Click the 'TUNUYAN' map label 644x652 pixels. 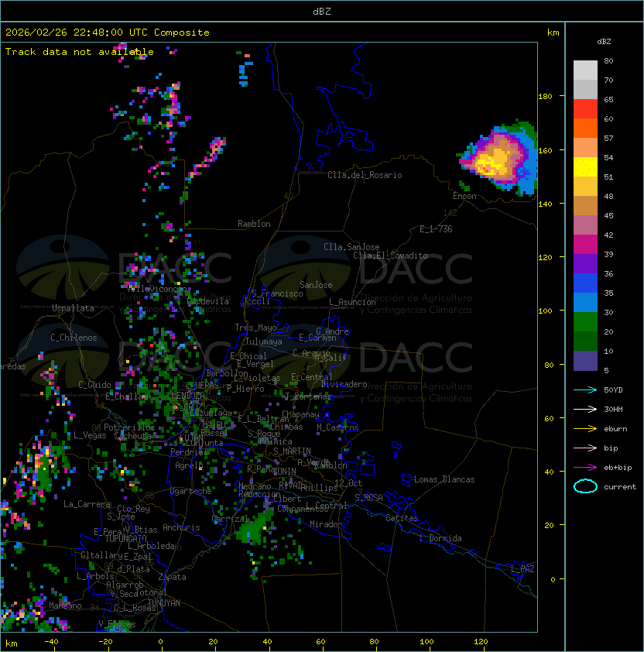[x=164, y=603]
